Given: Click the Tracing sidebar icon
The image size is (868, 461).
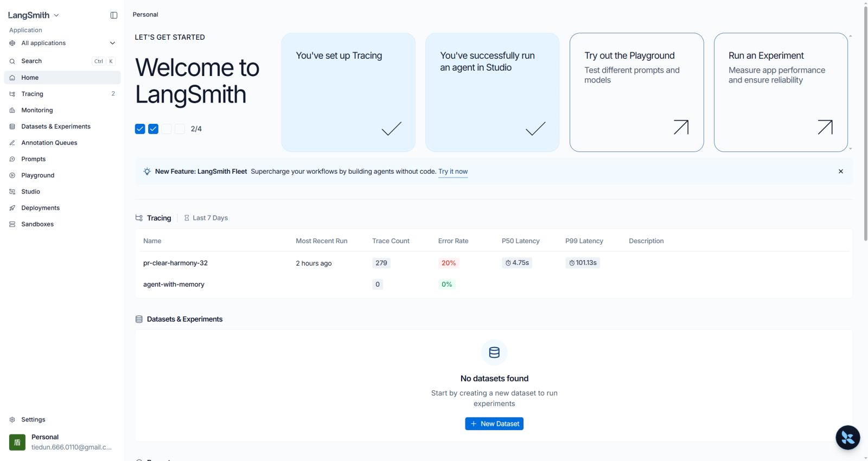Looking at the screenshot, I should coord(12,94).
